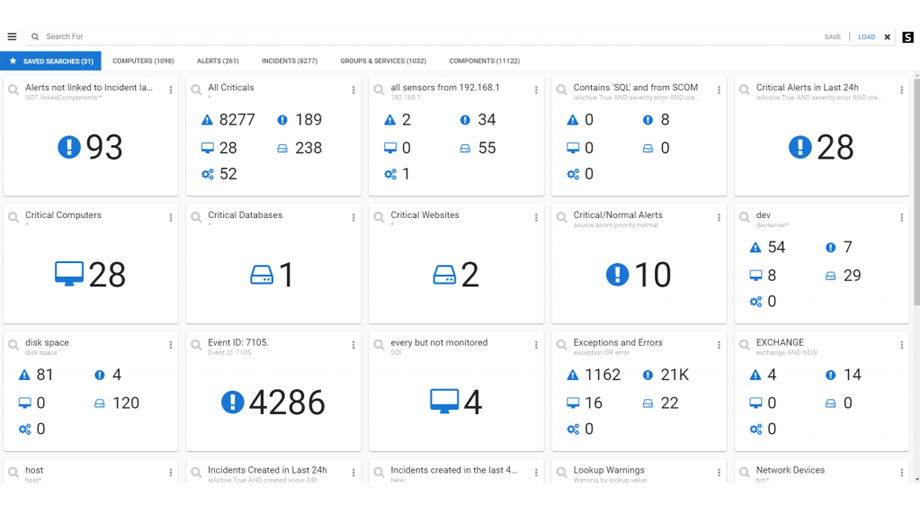Open options for every but not monitored card
Image resolution: width=920 pixels, height=518 pixels.
click(x=536, y=345)
